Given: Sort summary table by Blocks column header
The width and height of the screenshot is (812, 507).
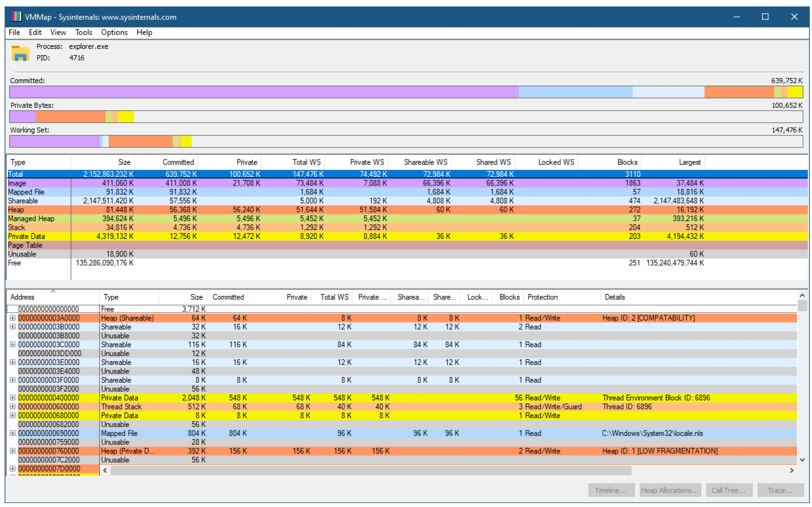Looking at the screenshot, I should [610, 162].
